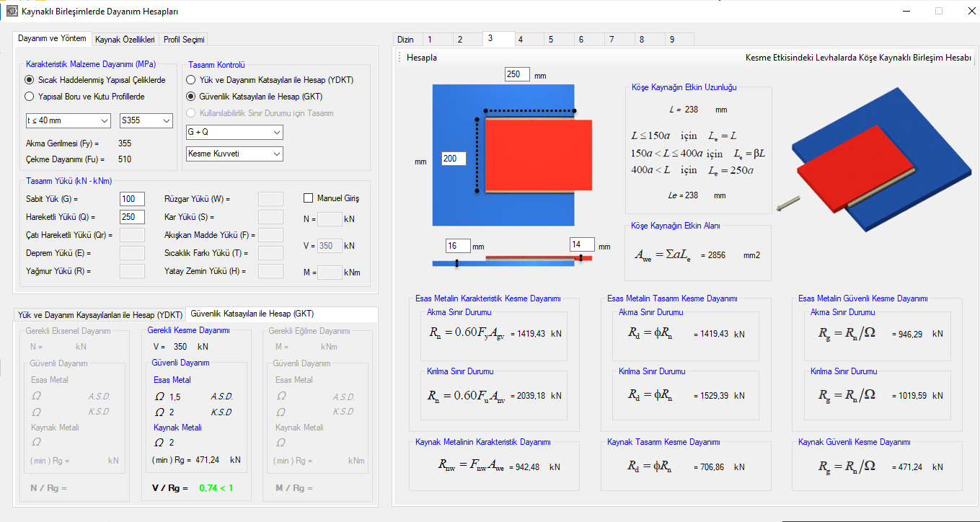Open the S355 steel grade dropdown

pos(146,120)
